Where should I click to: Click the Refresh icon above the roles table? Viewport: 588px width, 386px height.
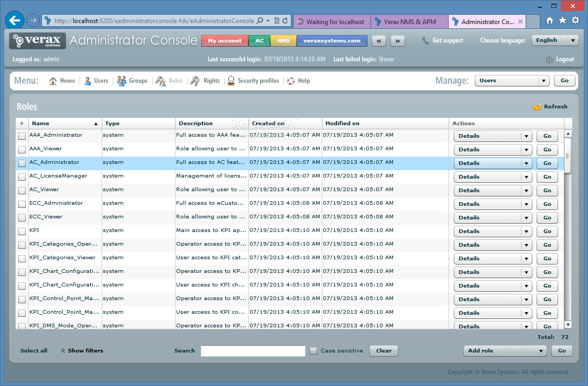[x=537, y=106]
